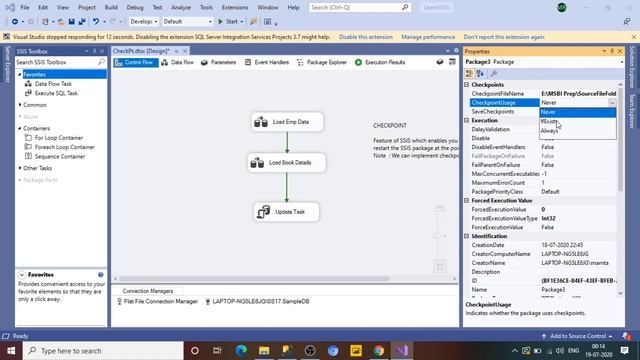Click the CheckpointUsage dropdown arrow
The image size is (640, 360).
(x=612, y=103)
